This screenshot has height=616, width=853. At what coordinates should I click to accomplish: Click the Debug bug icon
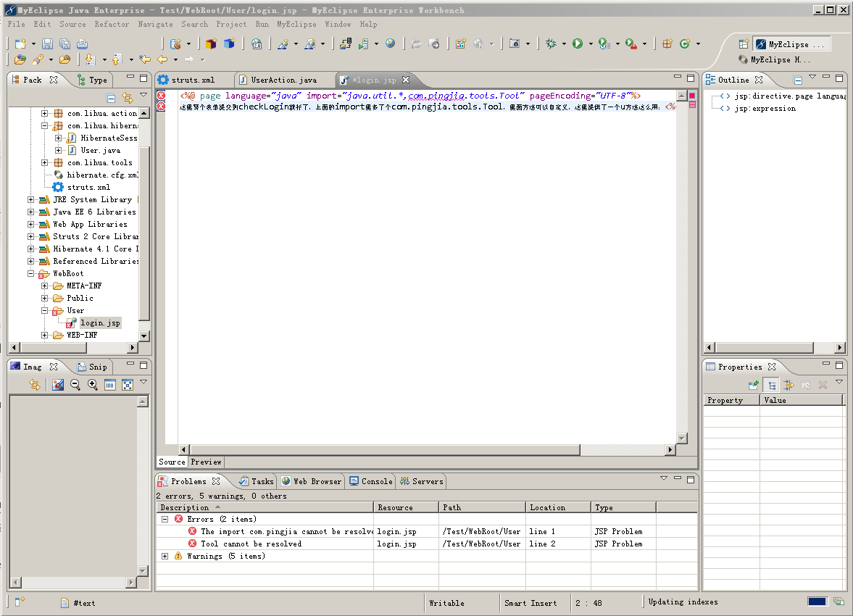coord(551,44)
